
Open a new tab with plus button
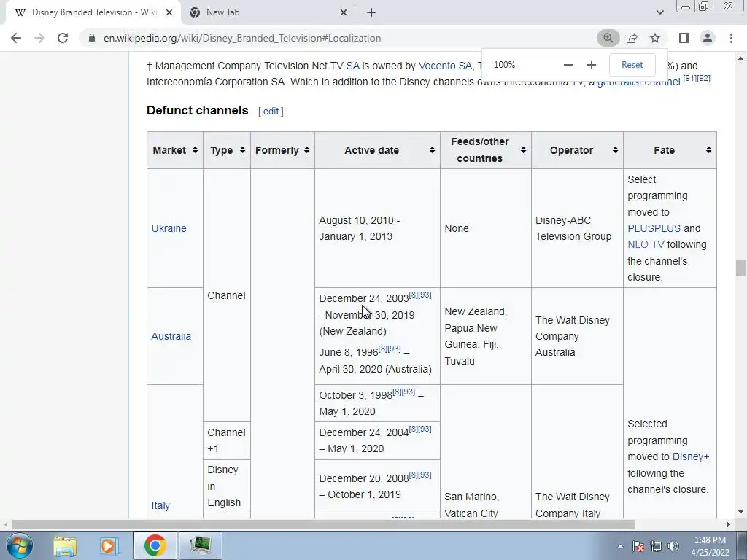(x=371, y=13)
